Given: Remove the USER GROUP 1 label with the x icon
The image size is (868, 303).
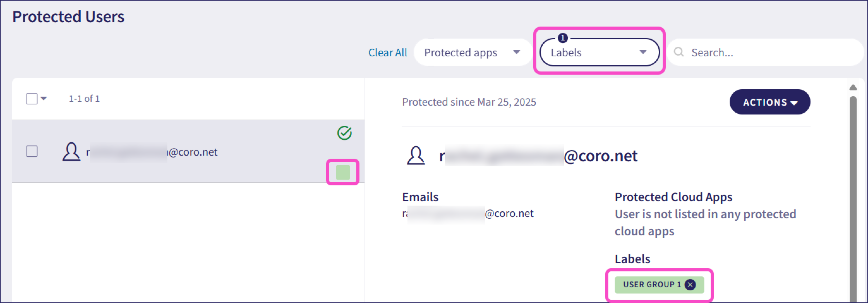Looking at the screenshot, I should click(690, 284).
